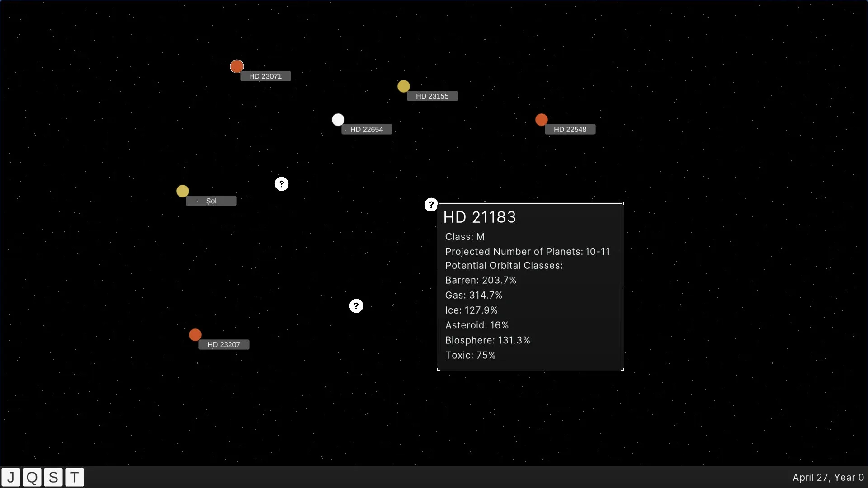The width and height of the screenshot is (868, 488).
Task: Click the yellow Sol star
Action: point(182,191)
